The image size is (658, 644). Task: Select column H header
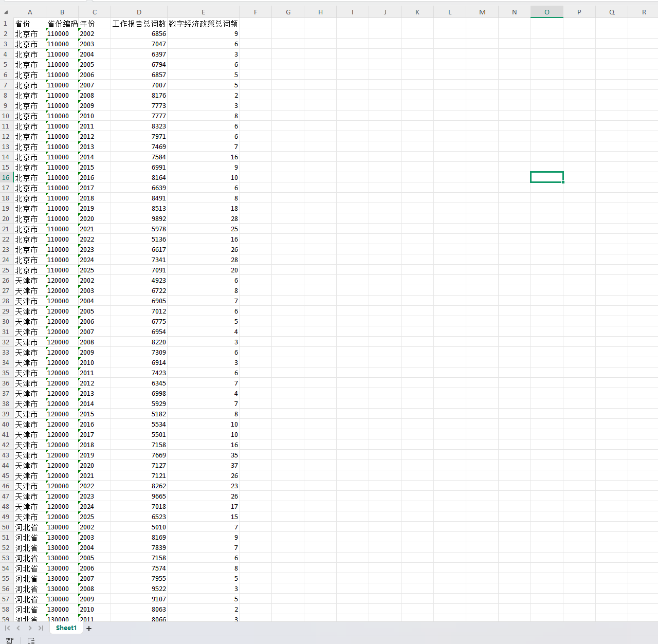point(320,12)
